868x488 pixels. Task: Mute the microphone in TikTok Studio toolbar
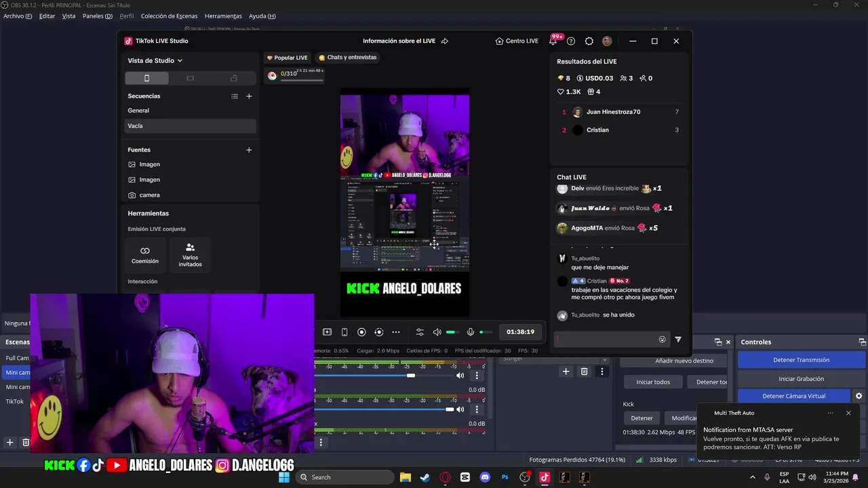point(471,332)
